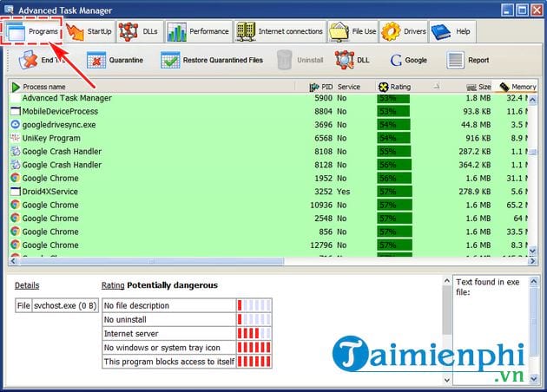The width and height of the screenshot is (547, 392).
Task: Click the 916 KB size cell
Action: click(x=478, y=139)
